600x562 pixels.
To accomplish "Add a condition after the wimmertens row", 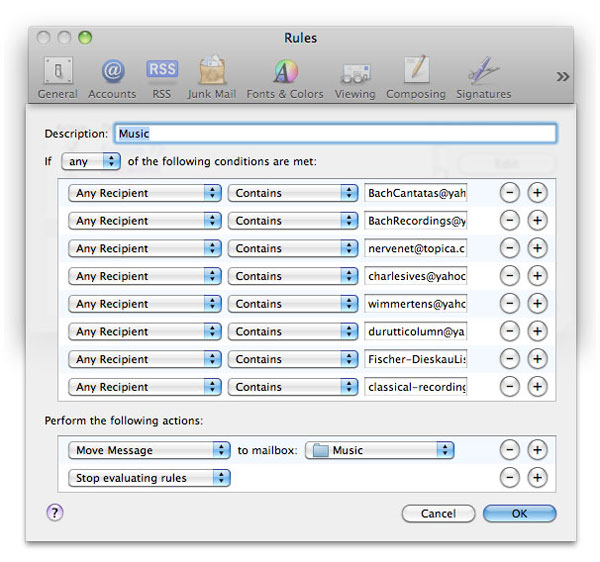I will point(537,303).
